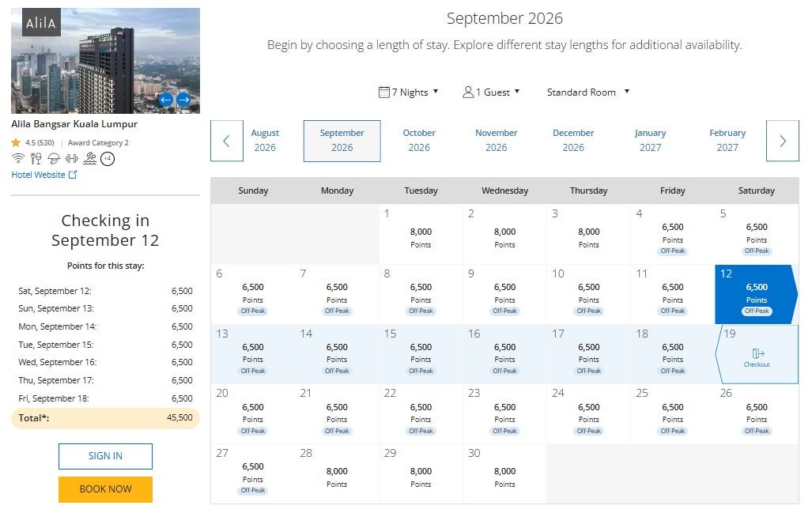Open the Standard Room dropdown

tap(587, 92)
